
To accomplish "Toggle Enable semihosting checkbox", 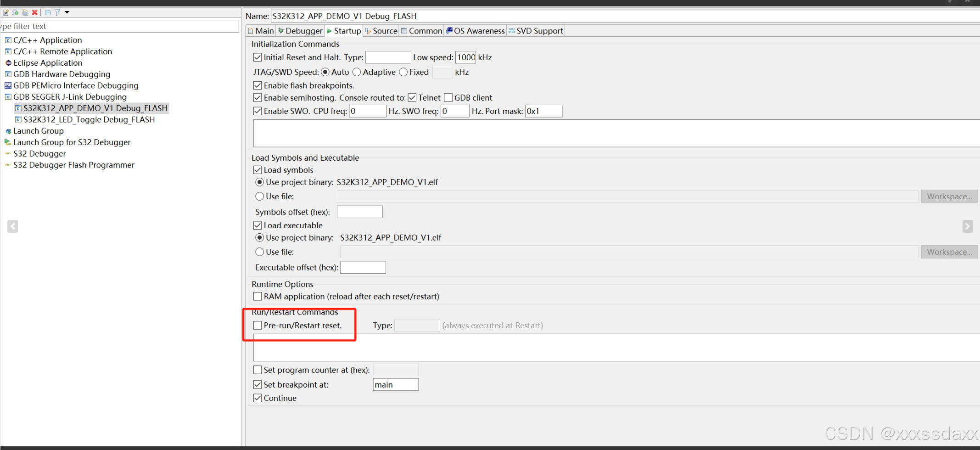I will point(258,98).
